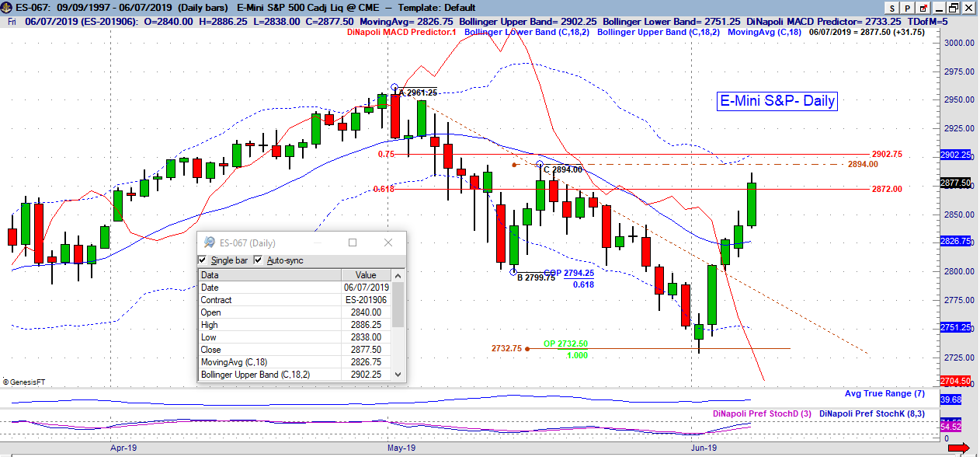Click the B 2799.75 point label
This screenshot has width=980, height=457.
[536, 278]
